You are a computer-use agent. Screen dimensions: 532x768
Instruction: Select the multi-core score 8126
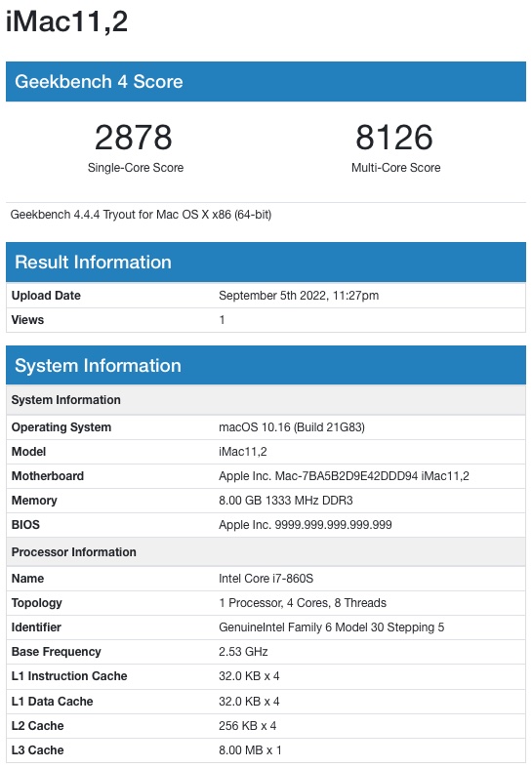click(x=394, y=138)
